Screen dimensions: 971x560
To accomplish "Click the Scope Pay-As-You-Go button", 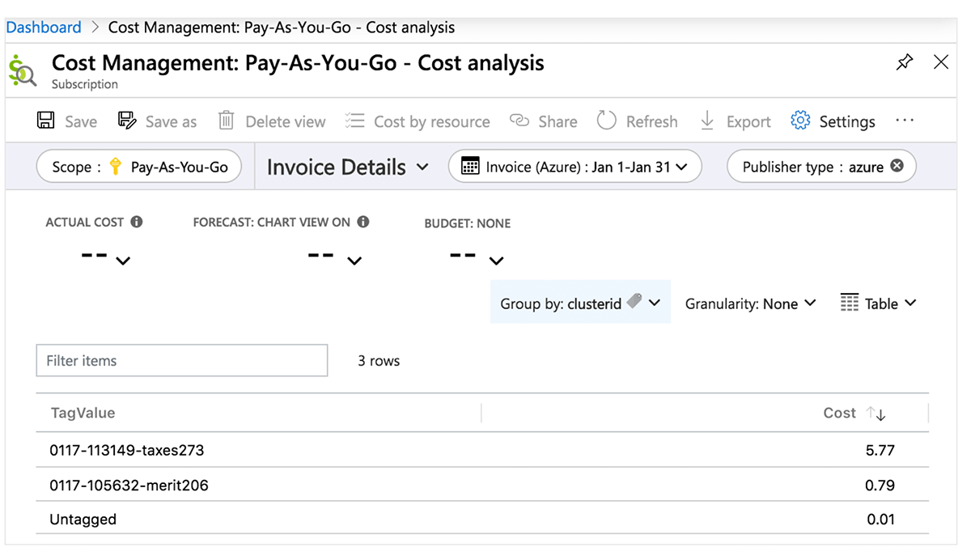I will point(139,167).
